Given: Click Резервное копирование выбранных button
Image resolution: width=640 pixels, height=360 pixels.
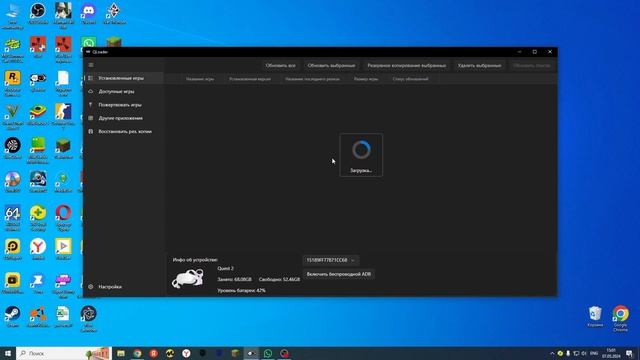Looking at the screenshot, I should click(407, 65).
